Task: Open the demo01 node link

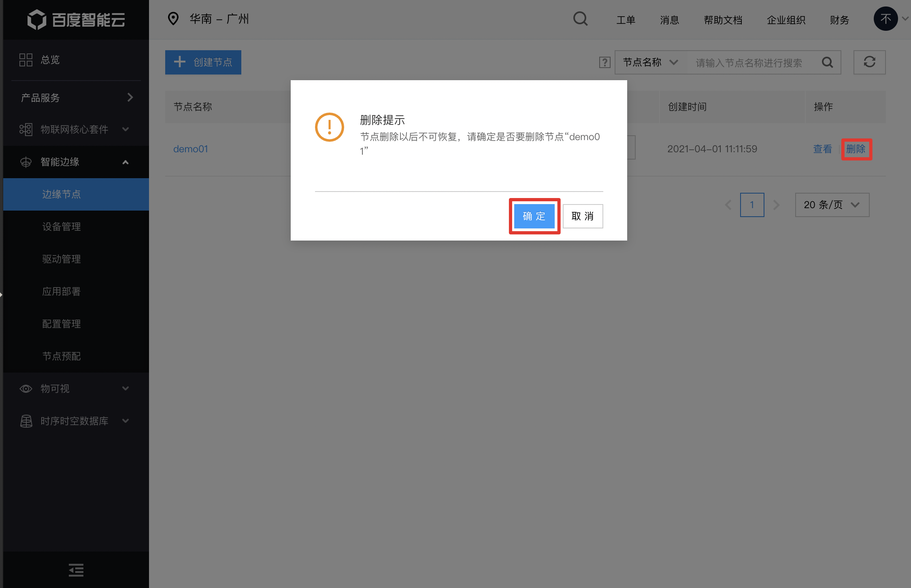Action: click(191, 149)
